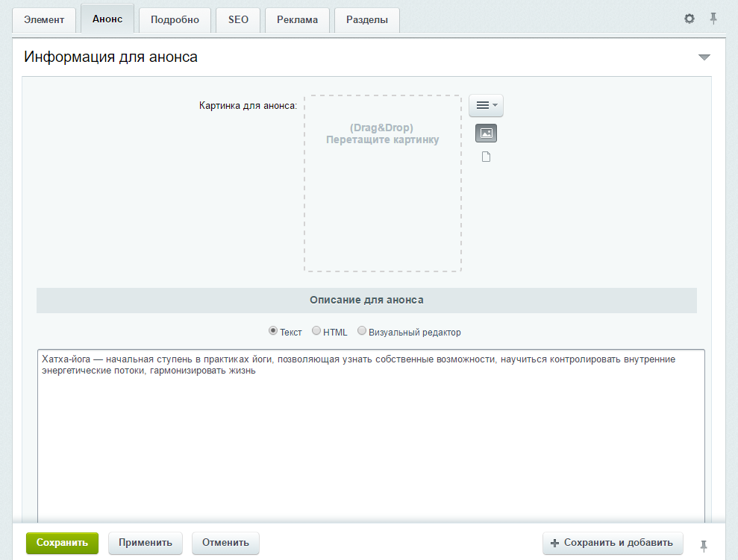Enable the Визуальный редактор option
The height and width of the screenshot is (560, 738).
pos(362,331)
